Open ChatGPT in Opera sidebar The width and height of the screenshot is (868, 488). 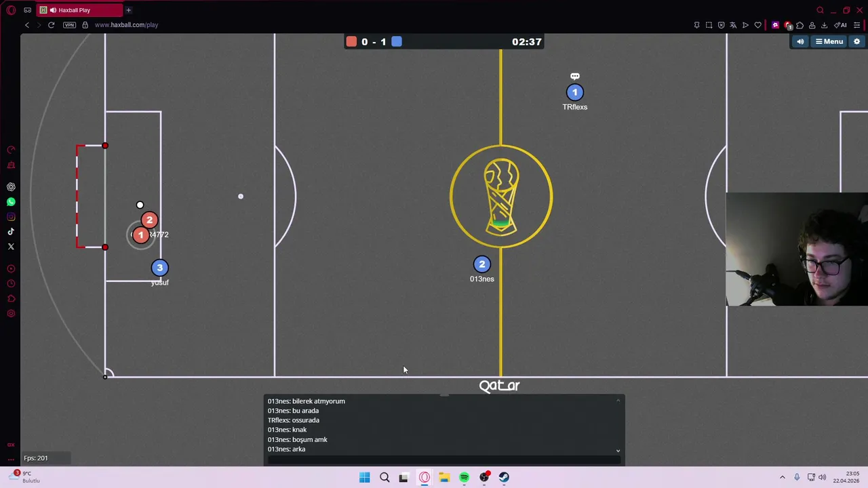pyautogui.click(x=11, y=186)
